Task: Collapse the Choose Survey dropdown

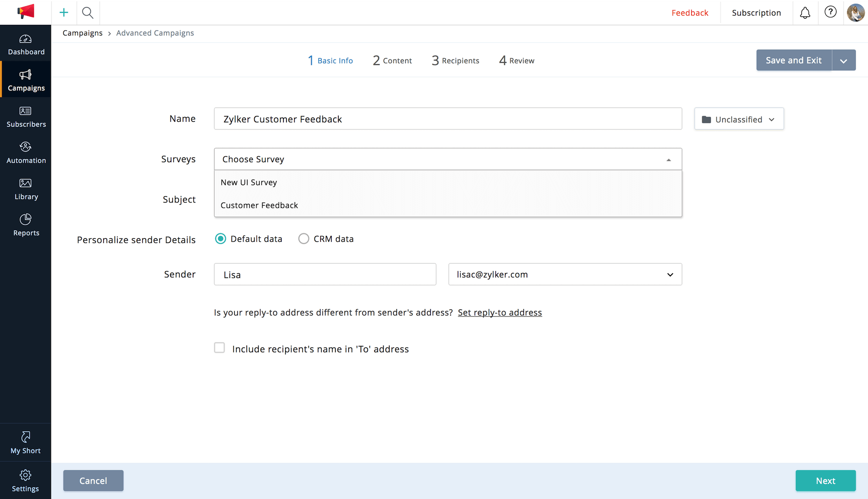Action: point(448,159)
